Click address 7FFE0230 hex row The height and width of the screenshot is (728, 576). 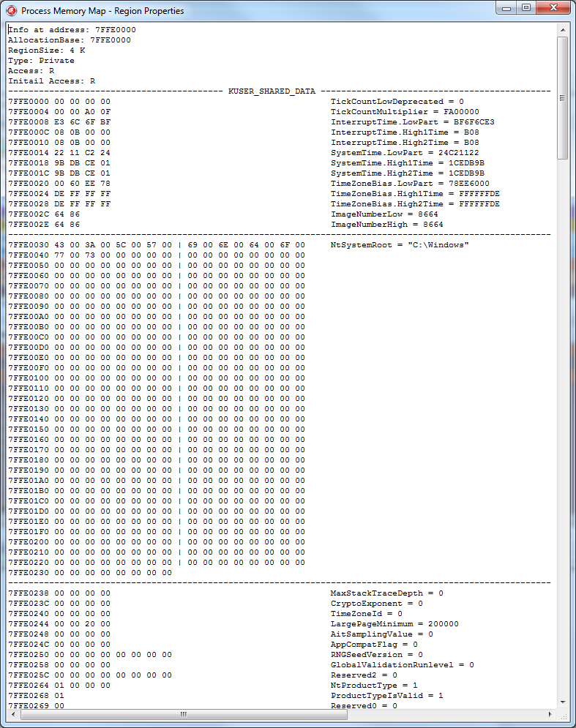pyautogui.click(x=90, y=572)
